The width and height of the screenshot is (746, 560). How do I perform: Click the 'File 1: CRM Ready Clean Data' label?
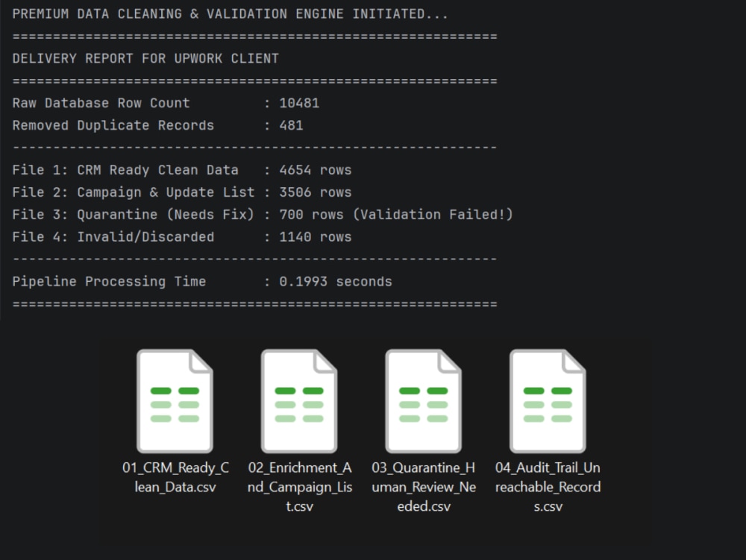coord(125,170)
